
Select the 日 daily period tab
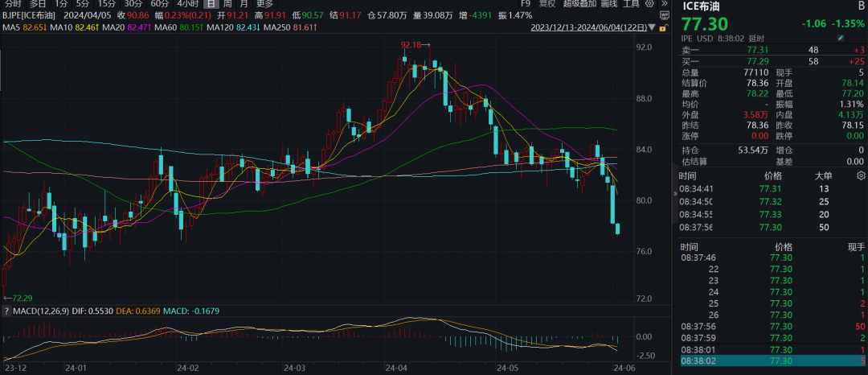coord(211,3)
